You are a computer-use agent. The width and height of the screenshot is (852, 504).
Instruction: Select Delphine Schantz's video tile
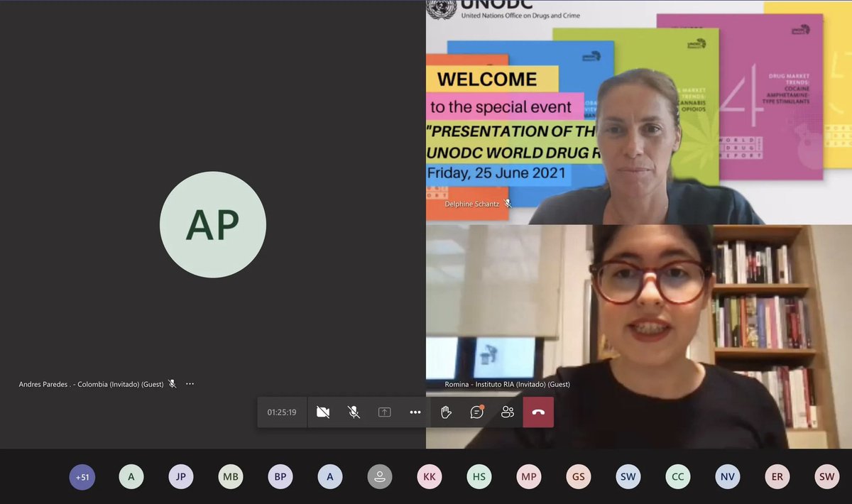[639, 112]
